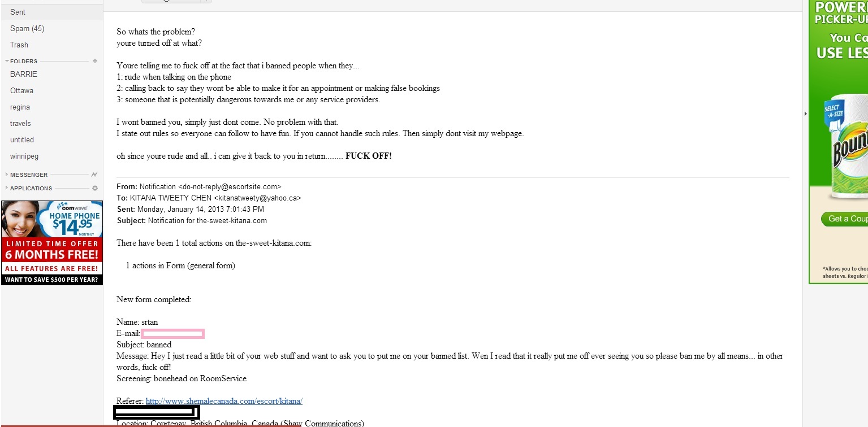The width and height of the screenshot is (868, 427).
Task: Go to the Trash folder
Action: [x=19, y=45]
